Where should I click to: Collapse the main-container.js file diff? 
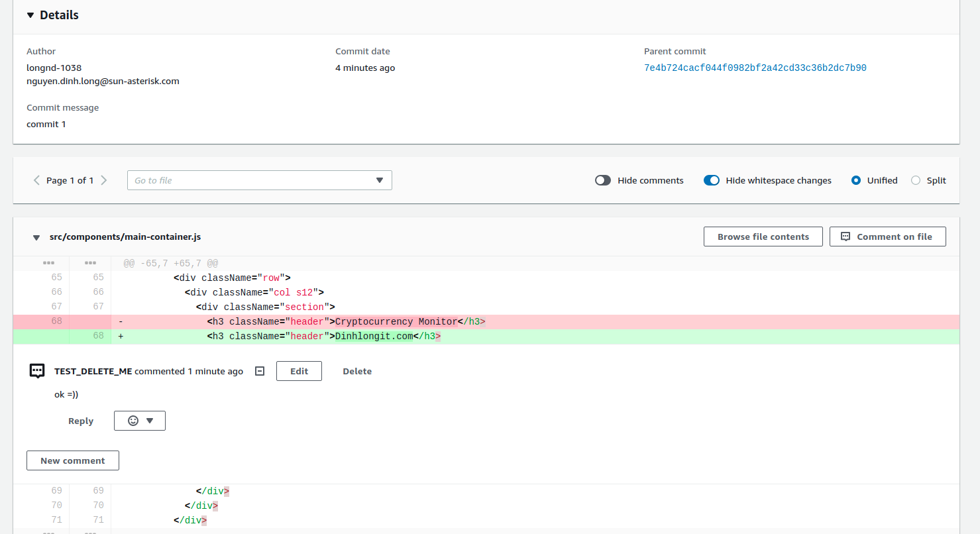36,237
